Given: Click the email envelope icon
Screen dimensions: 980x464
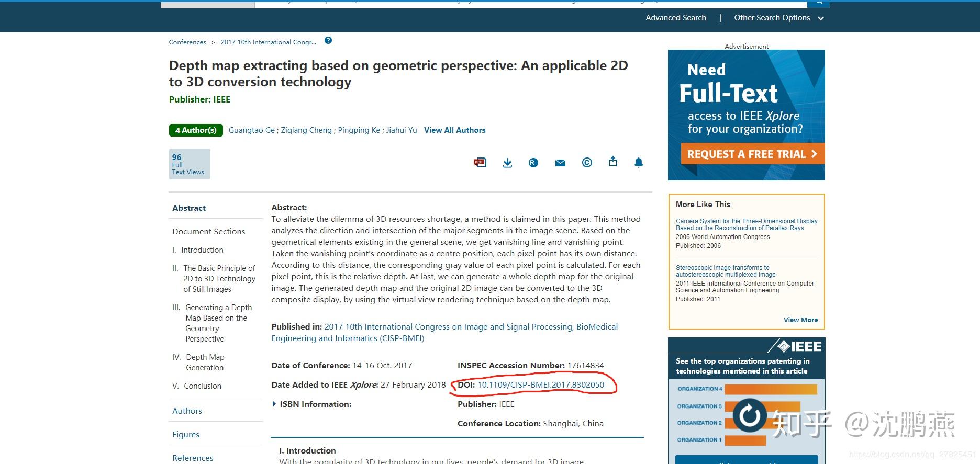Looking at the screenshot, I should tap(560, 163).
